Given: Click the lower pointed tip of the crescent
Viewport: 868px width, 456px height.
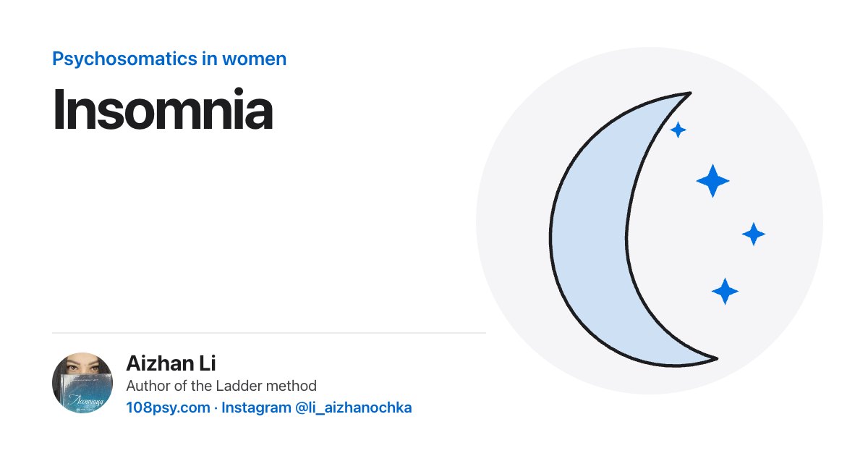Looking at the screenshot, I should pyautogui.click(x=712, y=358).
